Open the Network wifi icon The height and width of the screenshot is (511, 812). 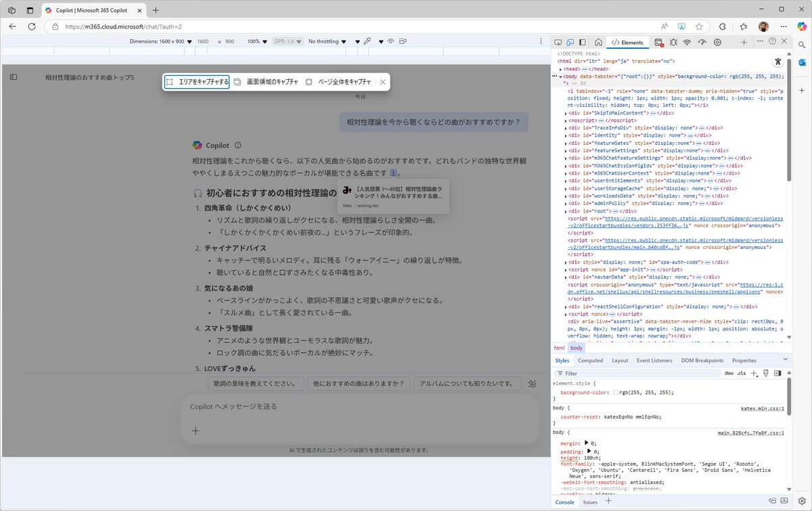tap(687, 42)
